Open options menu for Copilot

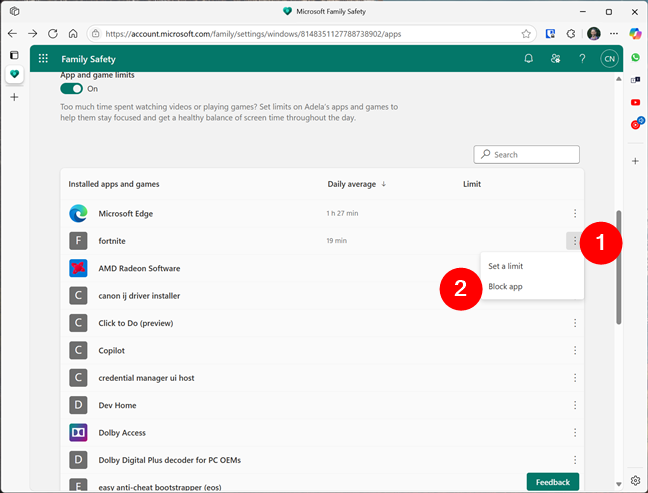point(575,350)
